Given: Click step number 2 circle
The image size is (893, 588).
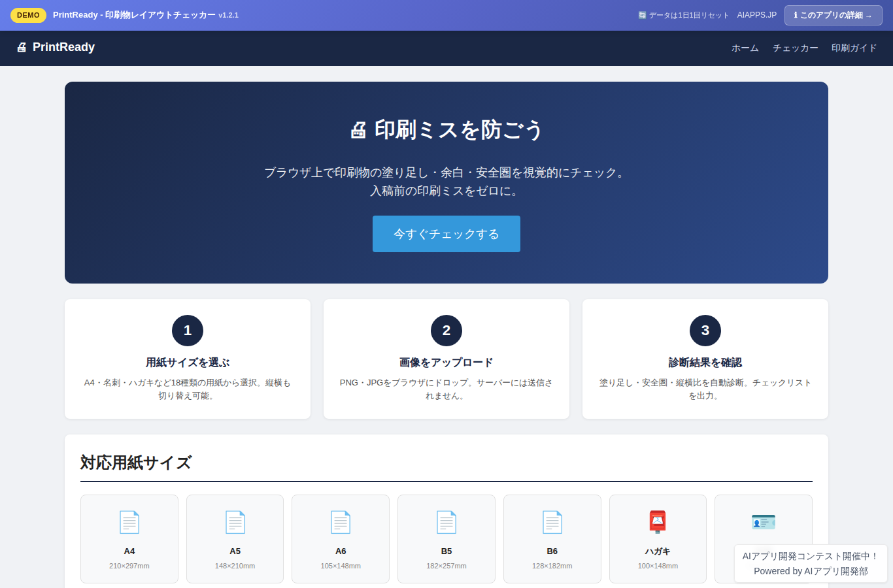Looking at the screenshot, I should click(x=446, y=331).
